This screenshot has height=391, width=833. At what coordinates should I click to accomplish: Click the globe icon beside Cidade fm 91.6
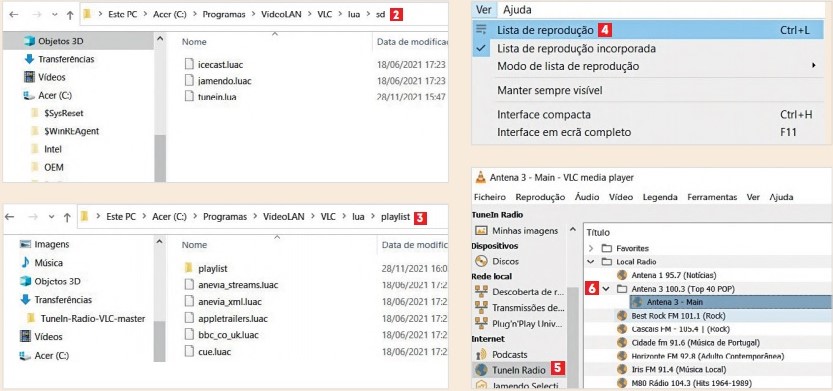click(x=622, y=343)
